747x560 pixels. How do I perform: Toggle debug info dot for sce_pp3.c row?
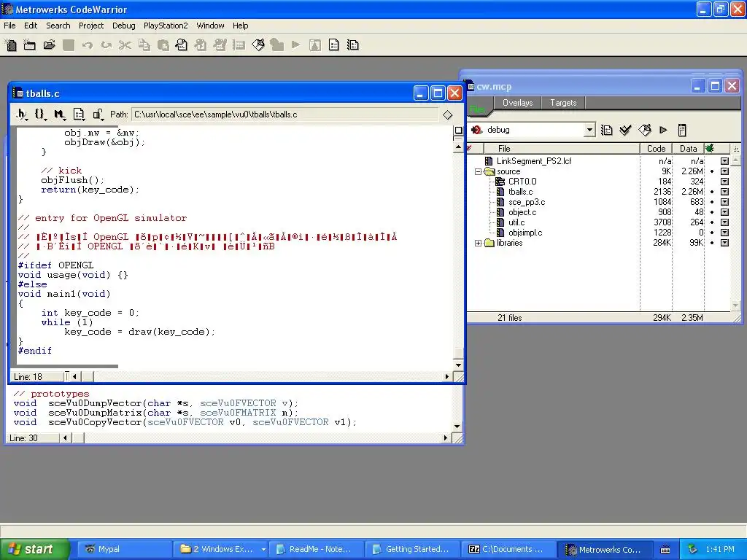[x=712, y=202]
